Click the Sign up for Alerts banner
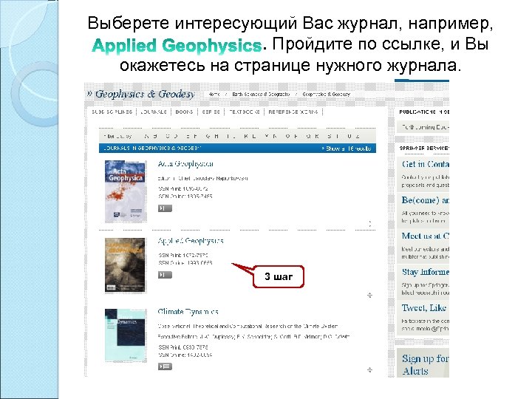This screenshot has width=532, height=399. click(x=423, y=363)
